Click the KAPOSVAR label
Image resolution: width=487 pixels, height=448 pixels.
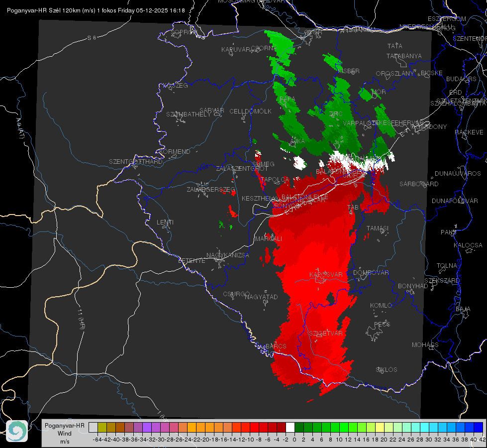[x=326, y=274]
